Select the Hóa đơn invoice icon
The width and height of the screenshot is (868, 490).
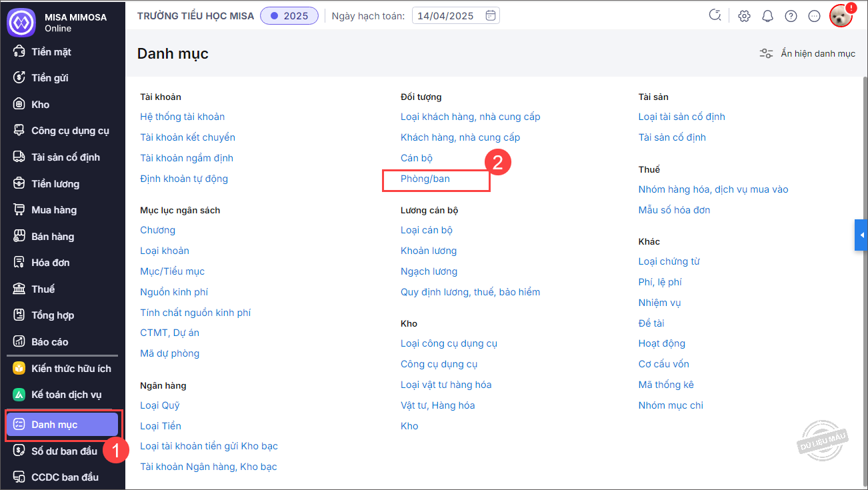19,263
